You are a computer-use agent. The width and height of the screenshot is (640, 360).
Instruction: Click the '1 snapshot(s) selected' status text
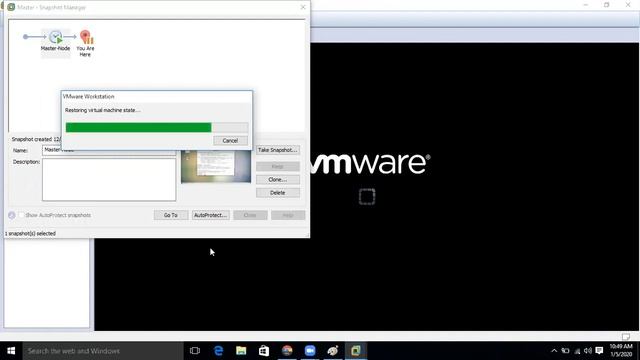pyautogui.click(x=31, y=233)
